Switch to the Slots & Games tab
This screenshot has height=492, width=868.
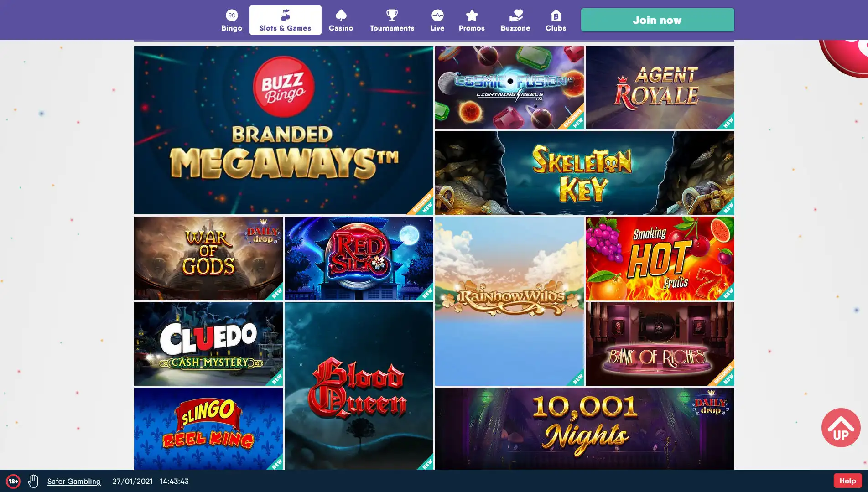(285, 20)
